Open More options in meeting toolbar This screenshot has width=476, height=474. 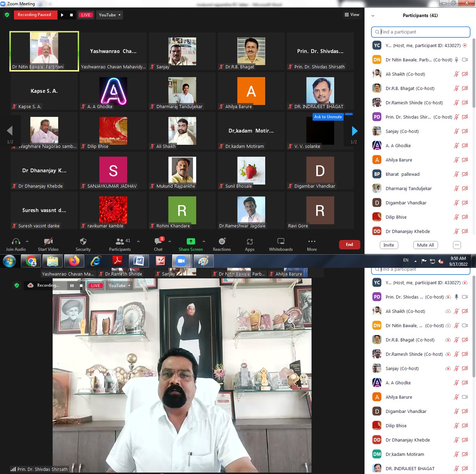312,241
